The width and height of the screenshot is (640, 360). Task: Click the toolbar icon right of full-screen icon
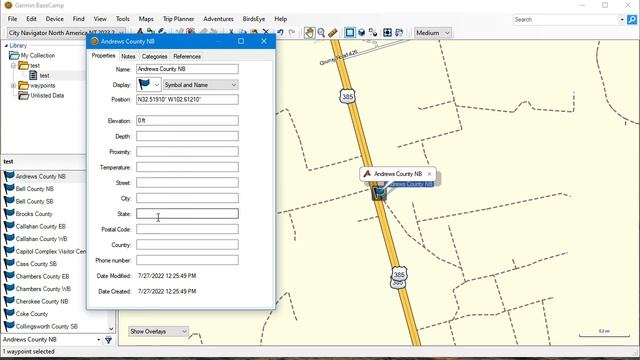coord(399,33)
